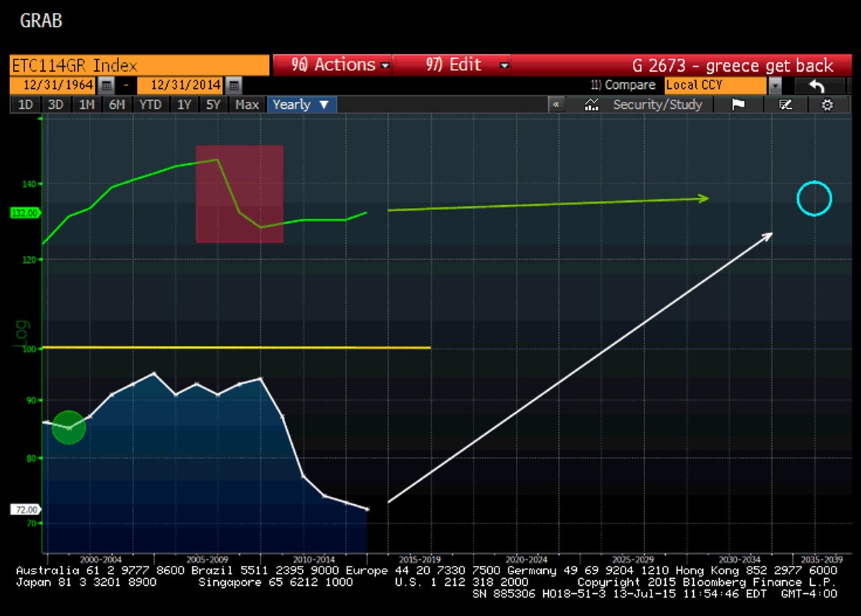Click the end date field 12/31/2014
The image size is (861, 616).
click(x=182, y=85)
